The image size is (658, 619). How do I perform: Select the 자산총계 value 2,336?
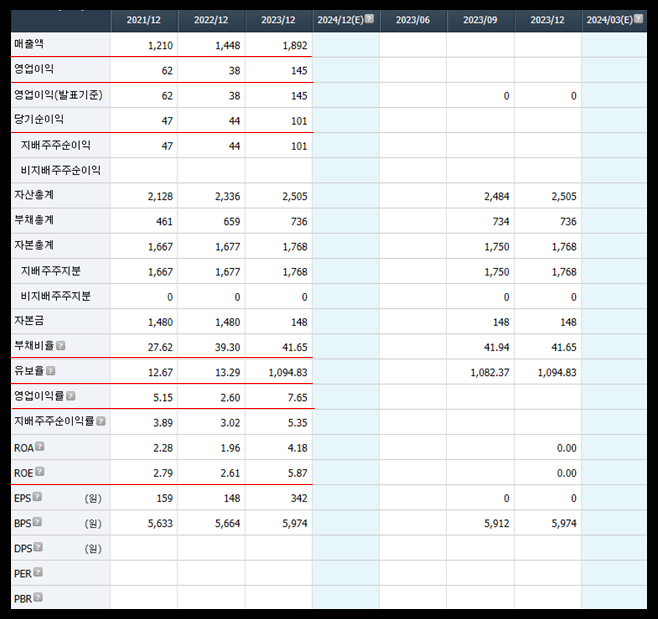pos(227,196)
